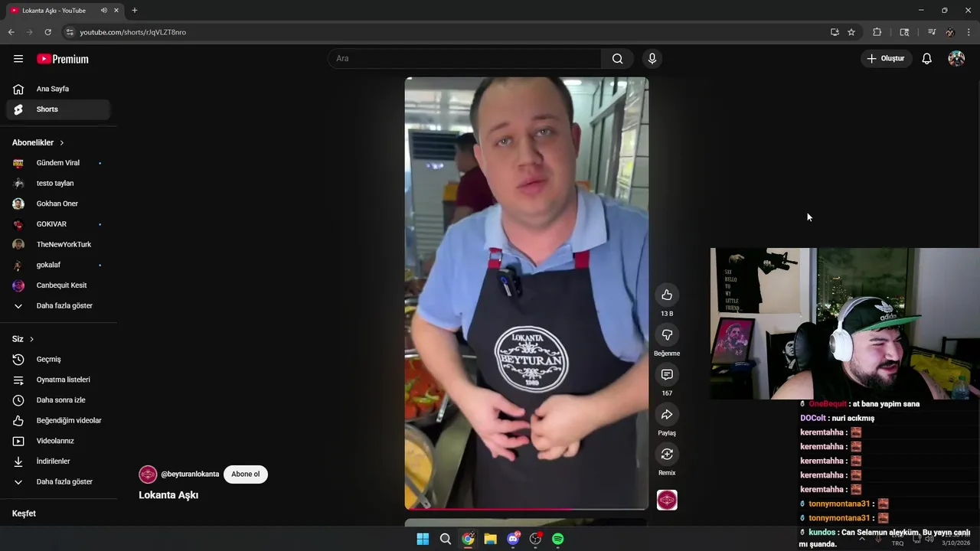Open Chrome profile avatar
Screen dimensions: 980x551
click(950, 32)
